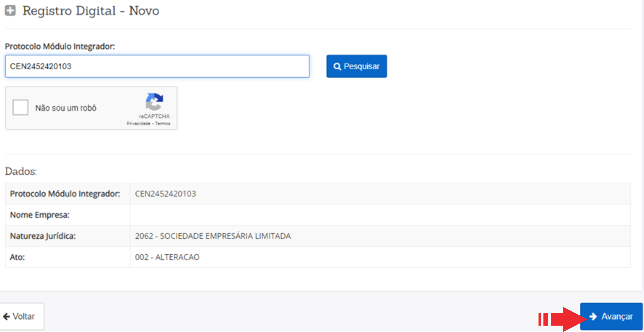The image size is (644, 332).
Task: Click the Dados section heading
Action: pyautogui.click(x=21, y=172)
